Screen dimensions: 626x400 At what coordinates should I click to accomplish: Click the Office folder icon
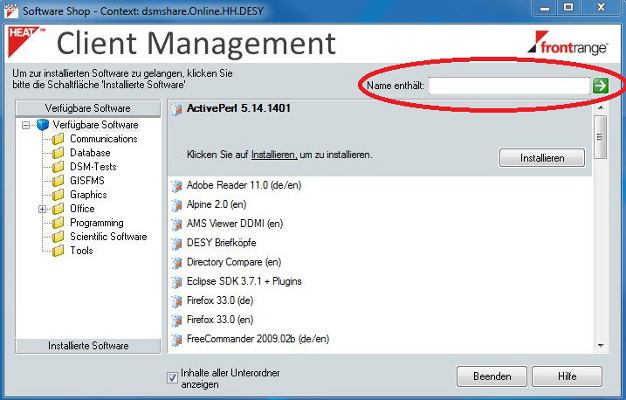(x=58, y=209)
